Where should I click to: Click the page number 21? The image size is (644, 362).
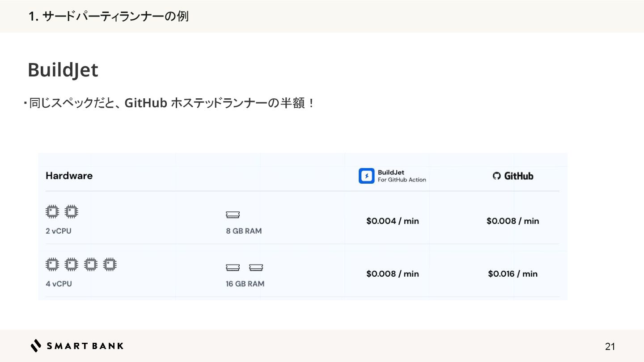pos(610,346)
